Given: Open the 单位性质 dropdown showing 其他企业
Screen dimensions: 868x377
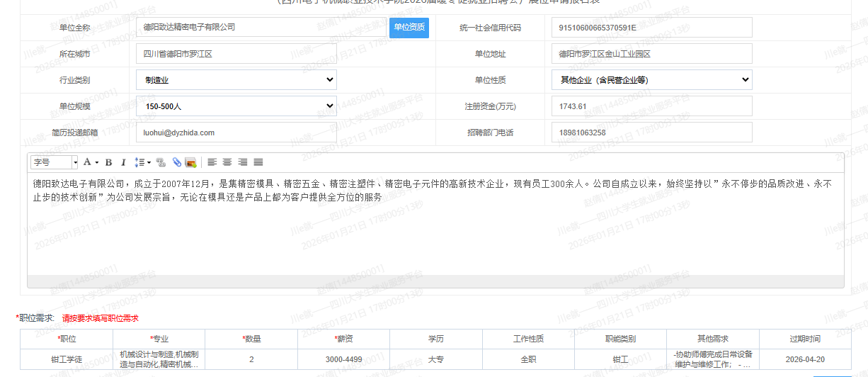Looking at the screenshot, I should pyautogui.click(x=652, y=80).
